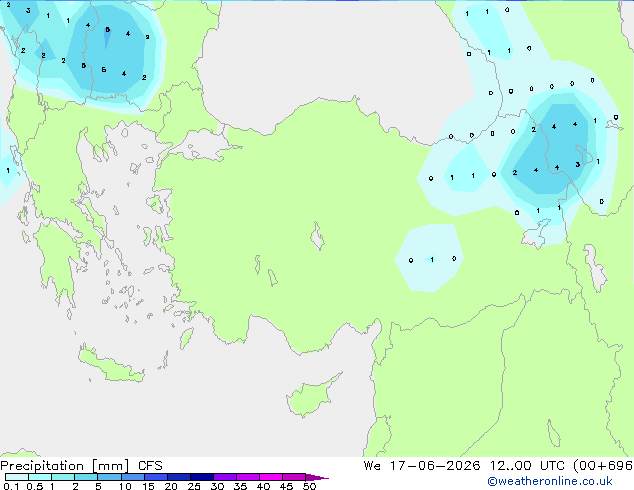Select the 40–45 mm bright pink swatch
Viewport: 634px width, 490px height.
pyautogui.click(x=271, y=477)
